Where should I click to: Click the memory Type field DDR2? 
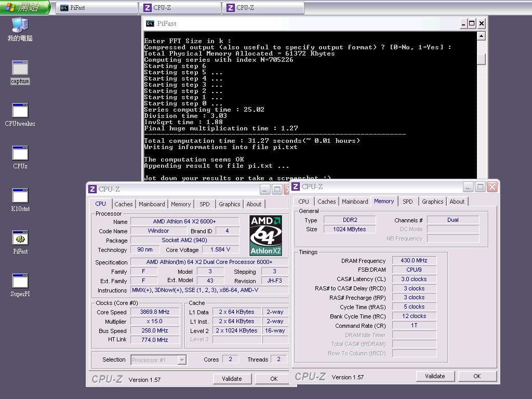pyautogui.click(x=350, y=220)
